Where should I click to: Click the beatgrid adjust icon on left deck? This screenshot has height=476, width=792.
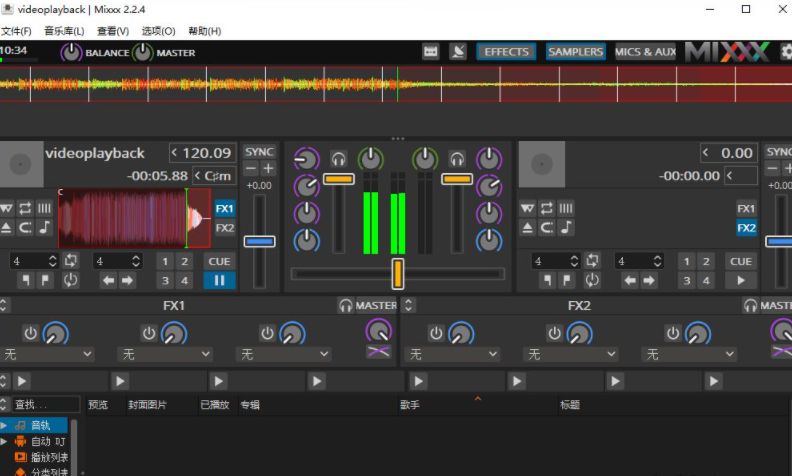pyautogui.click(x=44, y=208)
